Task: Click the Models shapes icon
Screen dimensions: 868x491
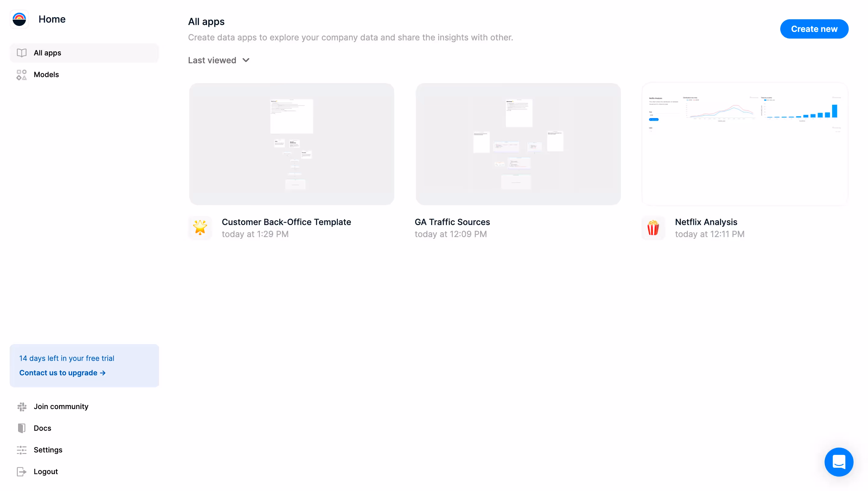Action: (22, 74)
